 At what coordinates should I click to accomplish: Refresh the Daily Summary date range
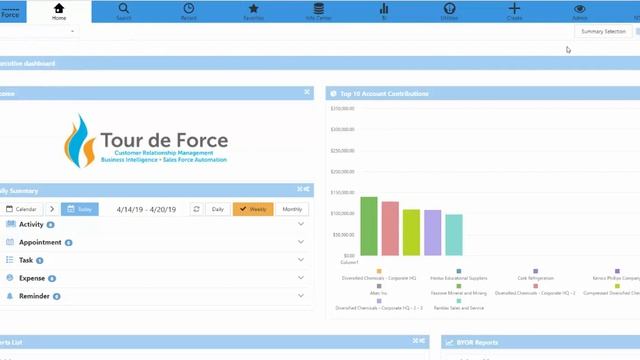pyautogui.click(x=196, y=209)
